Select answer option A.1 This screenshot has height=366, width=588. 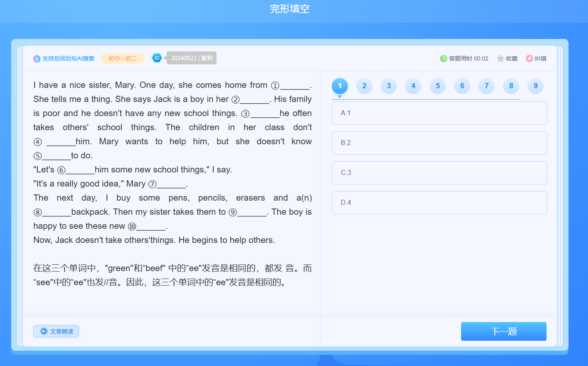(x=439, y=113)
